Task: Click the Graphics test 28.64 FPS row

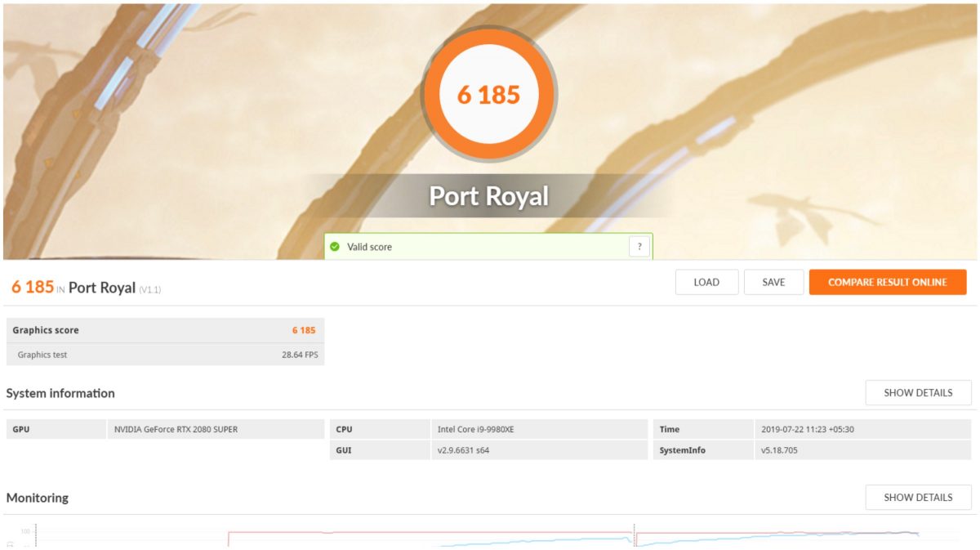Action: pyautogui.click(x=164, y=355)
